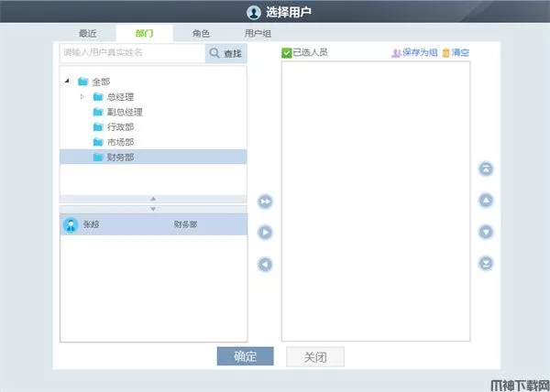The height and width of the screenshot is (392, 550).
Task: Move selected user up one position
Action: coord(486,201)
